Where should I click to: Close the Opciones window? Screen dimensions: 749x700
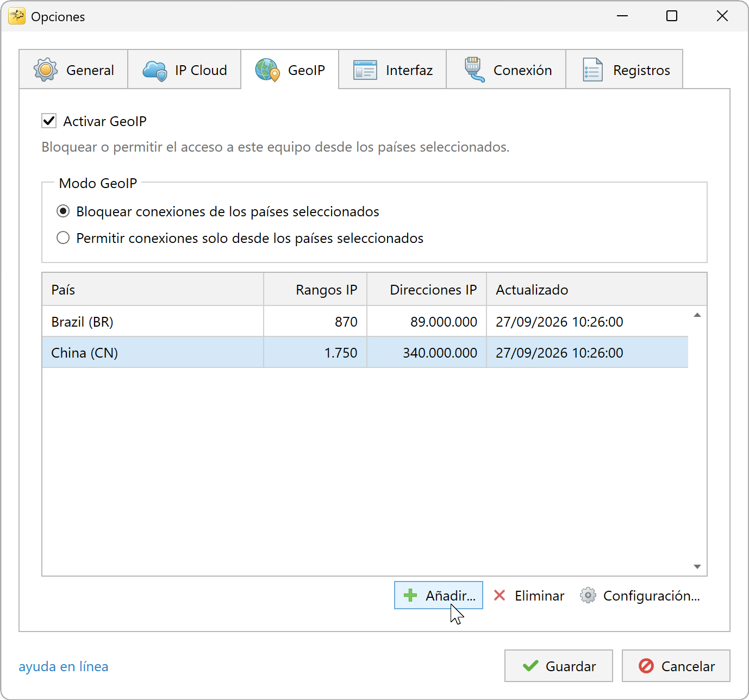pos(722,16)
